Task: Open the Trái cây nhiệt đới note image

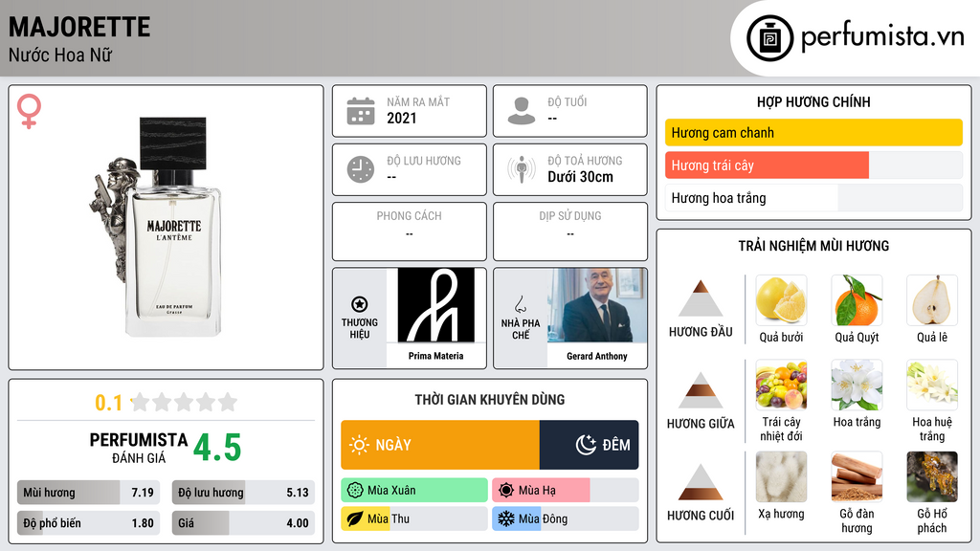Action: pos(781,385)
